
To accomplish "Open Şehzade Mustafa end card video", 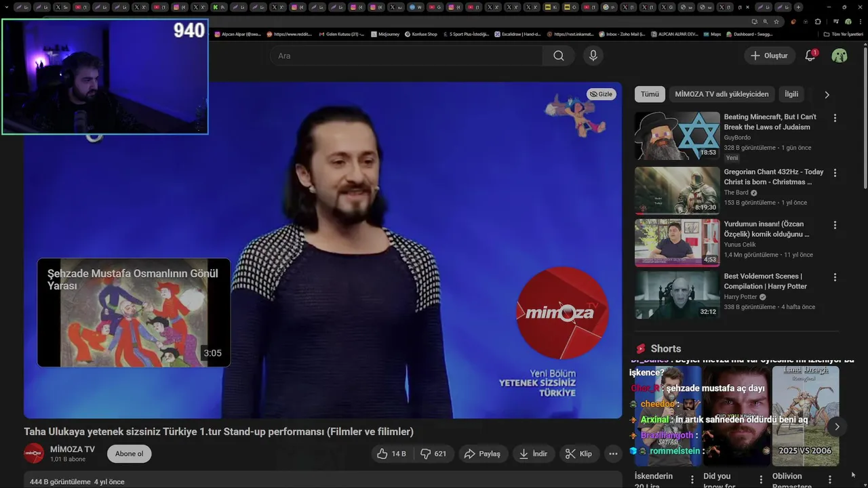I will 134,312.
